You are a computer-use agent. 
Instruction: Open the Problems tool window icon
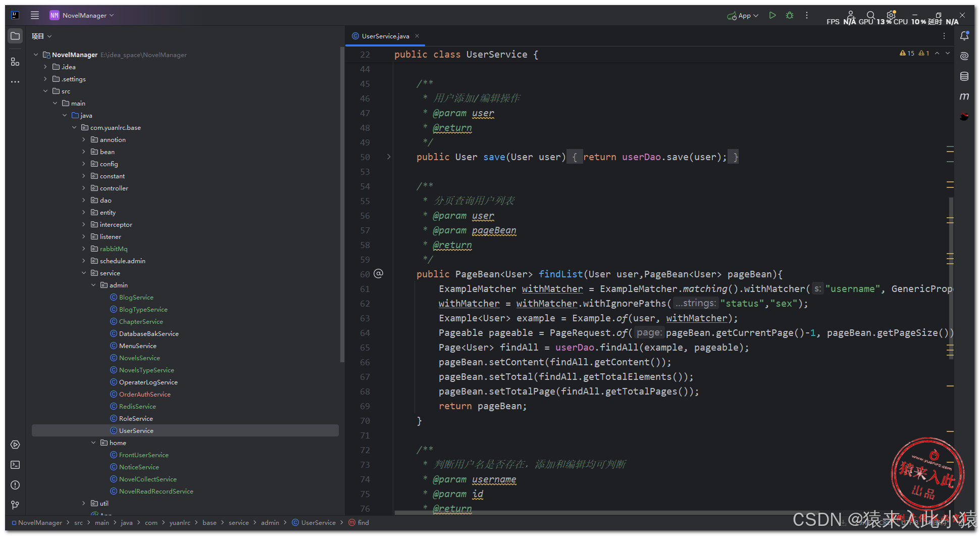15,485
